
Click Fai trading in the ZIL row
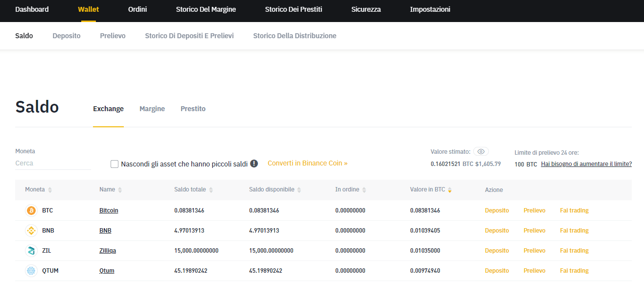click(x=574, y=251)
